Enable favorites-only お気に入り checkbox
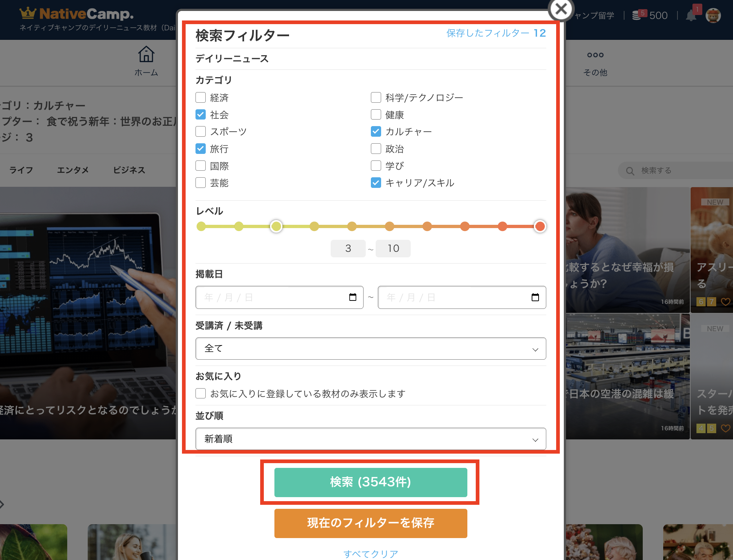733x560 pixels. (201, 393)
